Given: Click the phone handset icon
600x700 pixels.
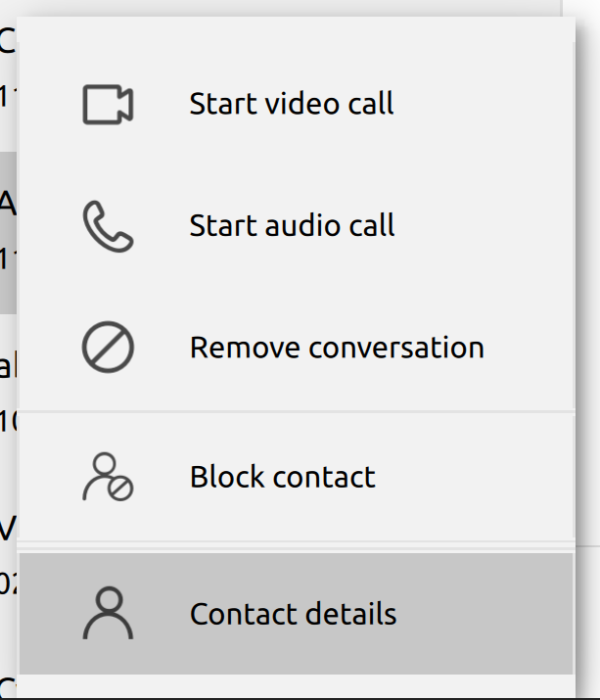Looking at the screenshot, I should tap(108, 226).
